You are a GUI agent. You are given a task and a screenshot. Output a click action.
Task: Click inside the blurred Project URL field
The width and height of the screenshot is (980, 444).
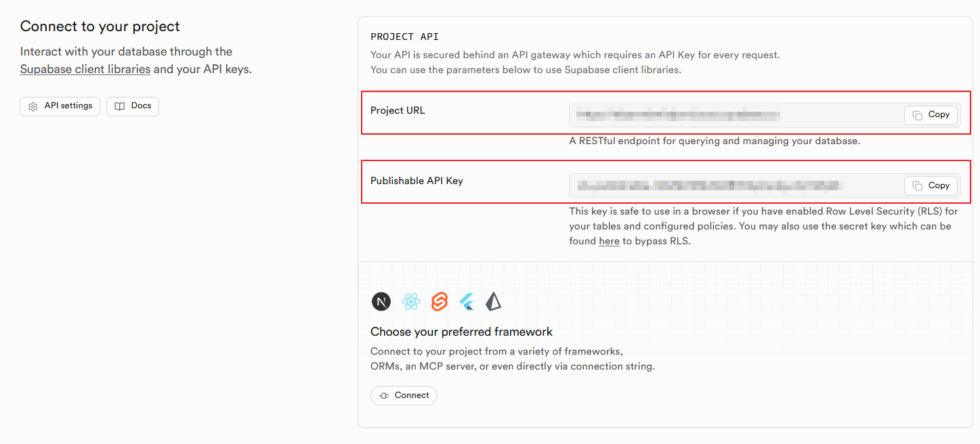pyautogui.click(x=677, y=115)
